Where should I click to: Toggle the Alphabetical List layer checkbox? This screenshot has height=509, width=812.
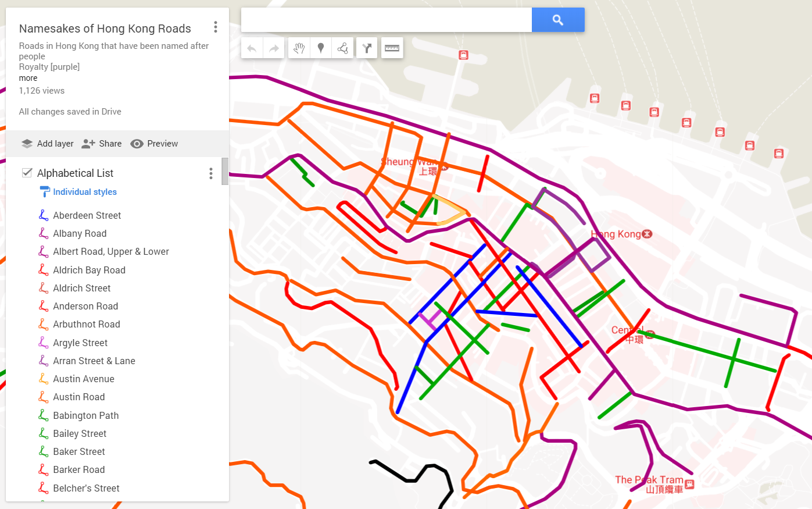[x=27, y=173]
